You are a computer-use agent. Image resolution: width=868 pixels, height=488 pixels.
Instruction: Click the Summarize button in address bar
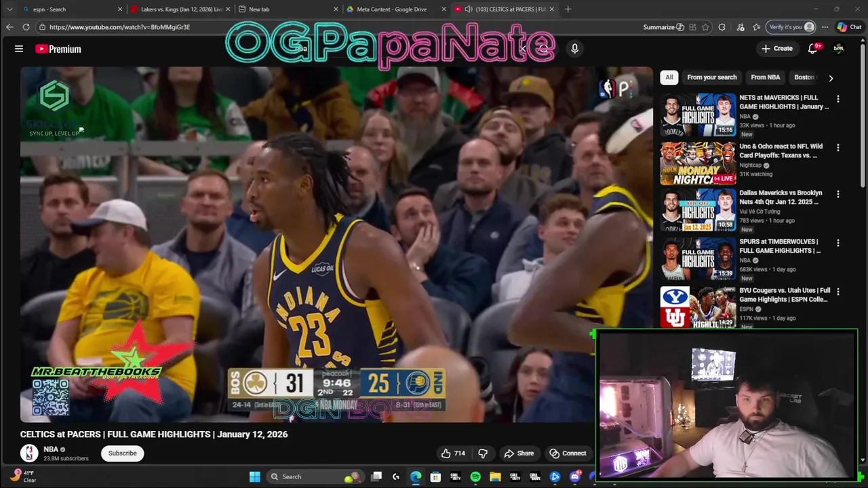[663, 27]
